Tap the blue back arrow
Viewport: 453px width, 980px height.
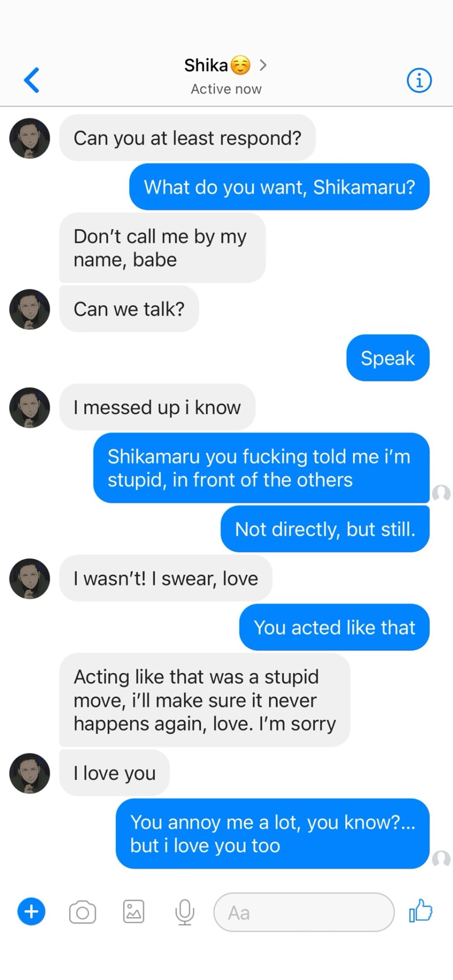[32, 80]
